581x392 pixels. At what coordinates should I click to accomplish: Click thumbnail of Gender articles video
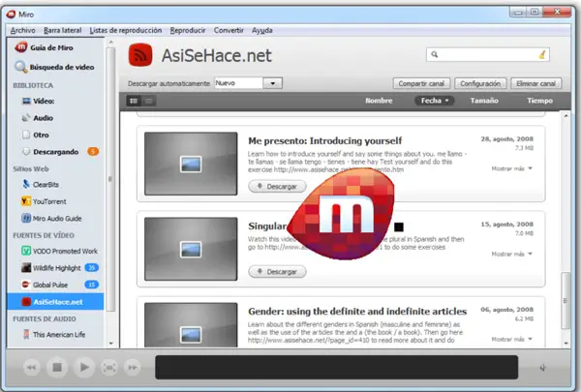pos(191,324)
